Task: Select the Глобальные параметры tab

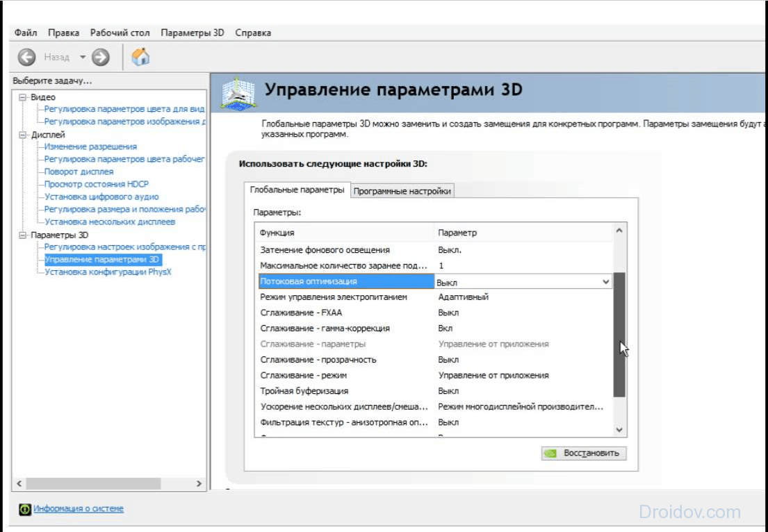Action: pos(297,190)
